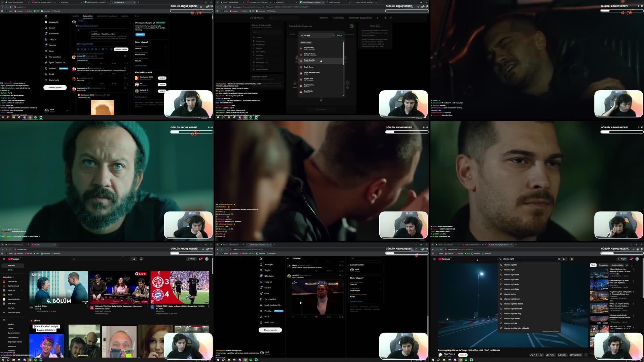Clear the FotMob player search text with the X
The height and width of the screenshot is (362, 644).
click(333, 35)
